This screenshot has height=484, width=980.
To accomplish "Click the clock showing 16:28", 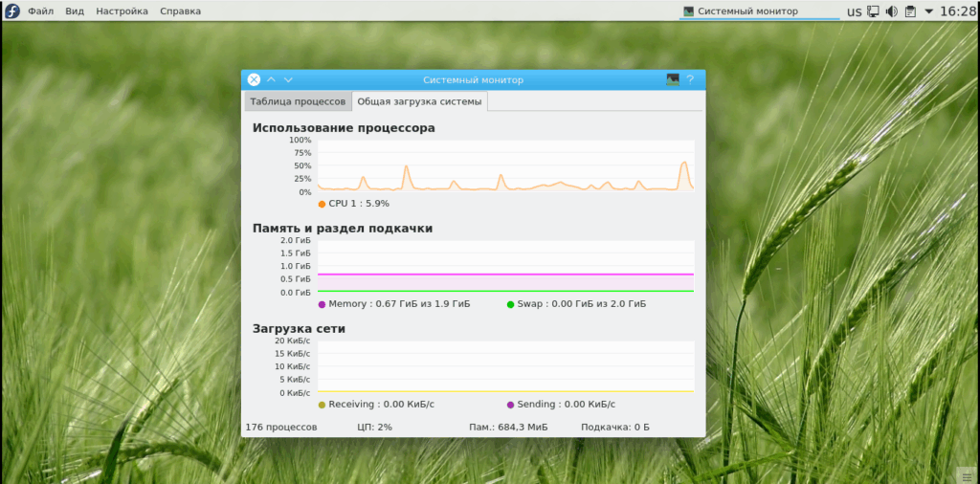I will coord(958,11).
